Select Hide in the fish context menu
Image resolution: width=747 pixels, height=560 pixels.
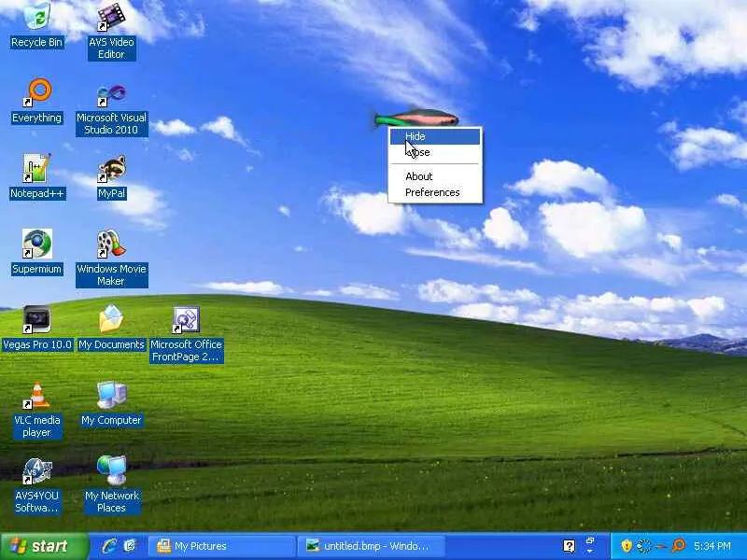[435, 136]
